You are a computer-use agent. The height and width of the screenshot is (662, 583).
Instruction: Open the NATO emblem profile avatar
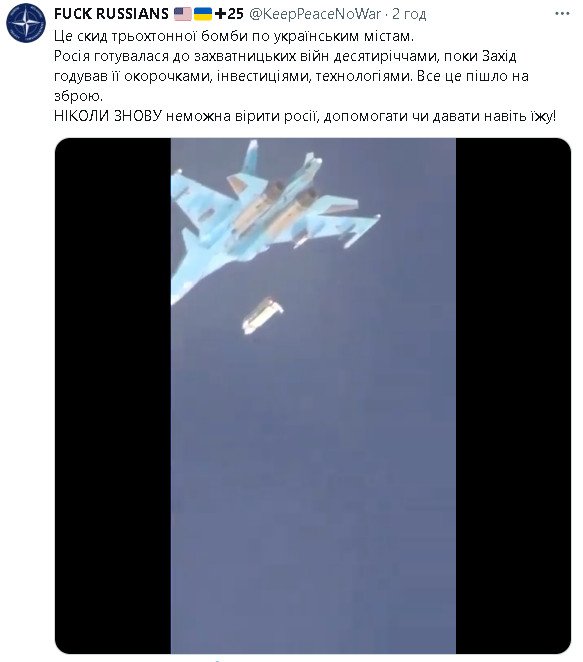coord(26,23)
